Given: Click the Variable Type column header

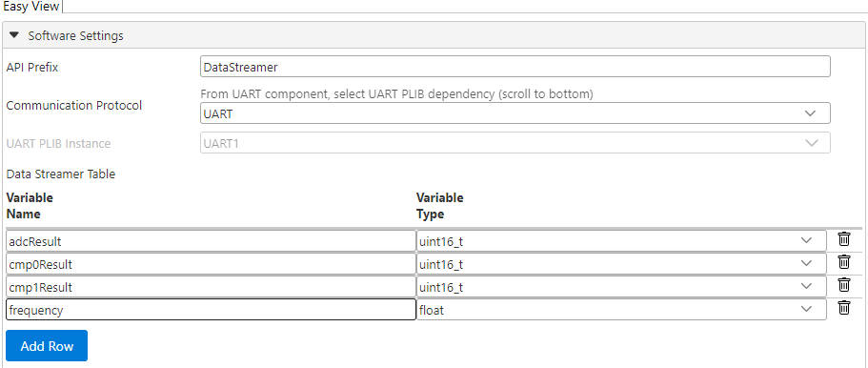Looking at the screenshot, I should click(439, 206).
